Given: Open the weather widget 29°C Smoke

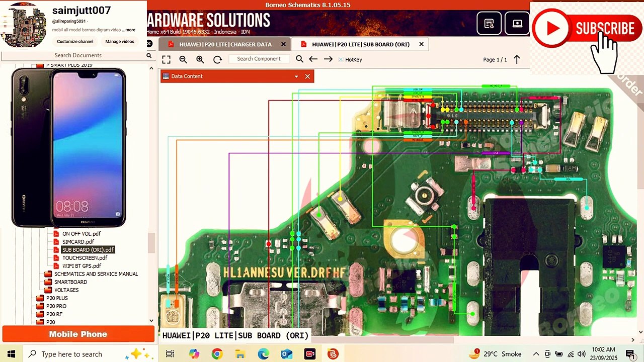Looking at the screenshot, I should (x=496, y=354).
